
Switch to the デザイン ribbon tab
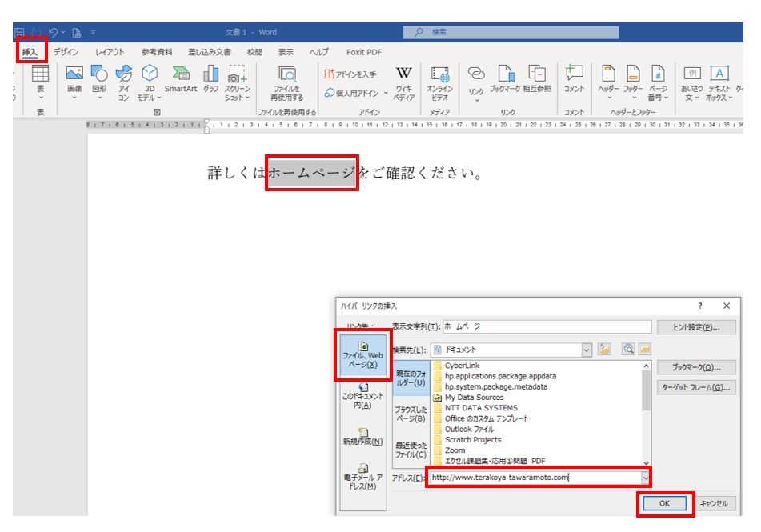[66, 52]
